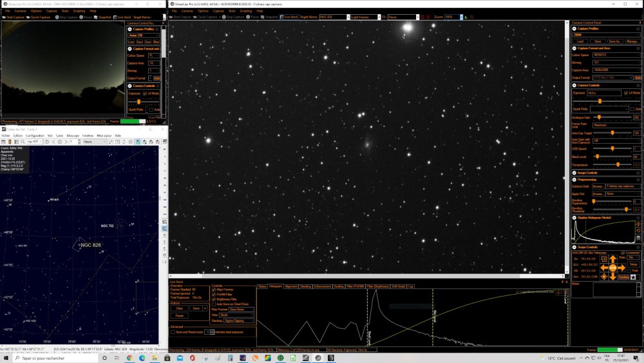Toggle Align Frames checkbox
The image size is (644, 363).
(214, 290)
